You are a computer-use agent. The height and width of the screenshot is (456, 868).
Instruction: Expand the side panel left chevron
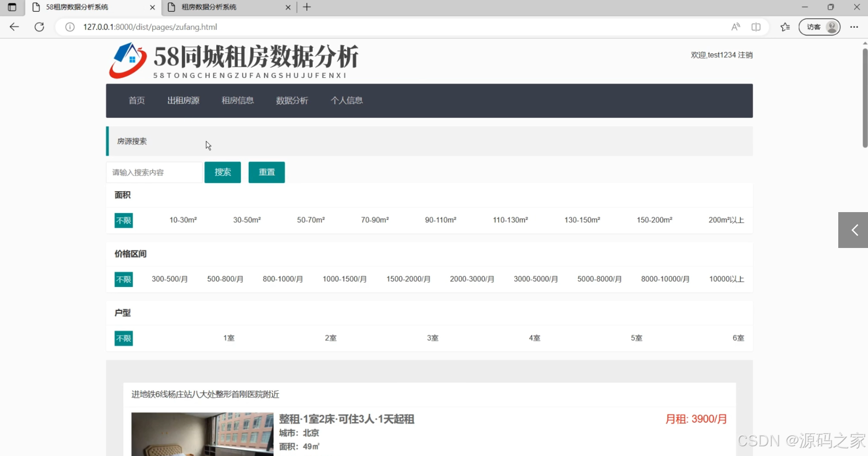point(853,230)
